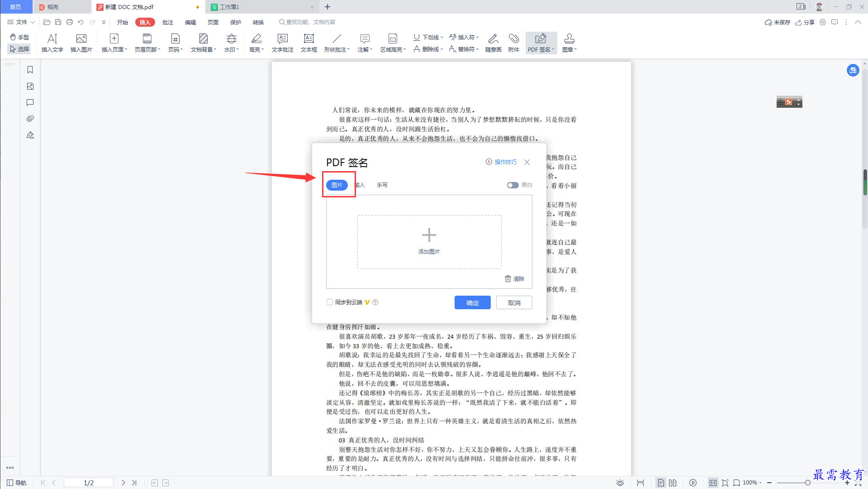
Task: Open the Text Annotation tool
Action: click(x=283, y=43)
